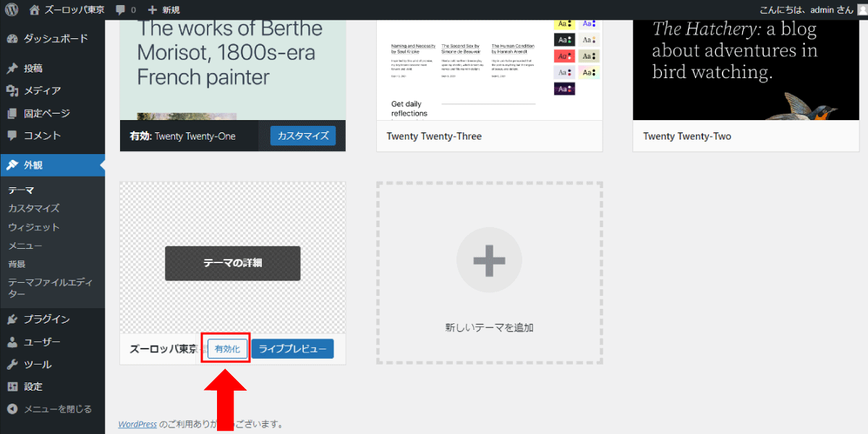Click the WordPress logo icon
This screenshot has width=868, height=434.
point(12,10)
